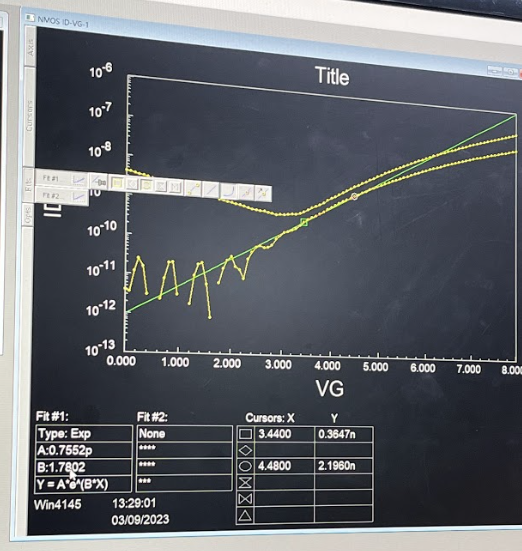Click the square cursor X value '3.4400'
This screenshot has width=522, height=551.
(275, 434)
